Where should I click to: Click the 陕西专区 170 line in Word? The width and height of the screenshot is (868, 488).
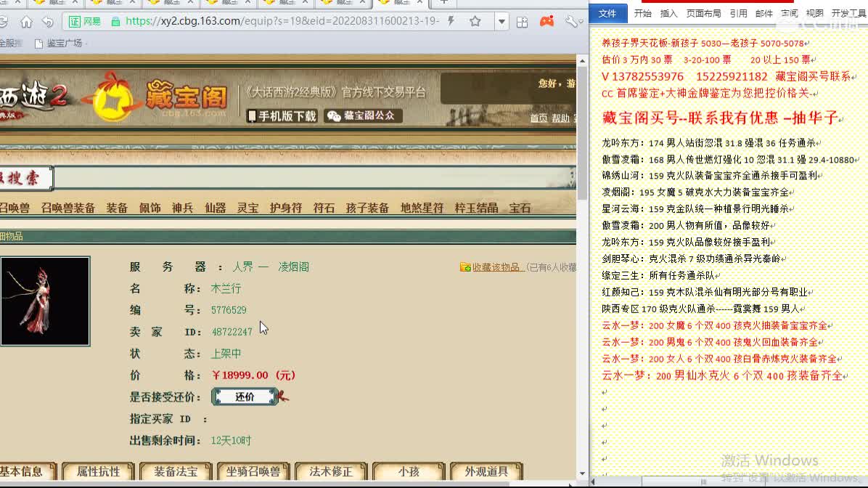[x=701, y=309]
